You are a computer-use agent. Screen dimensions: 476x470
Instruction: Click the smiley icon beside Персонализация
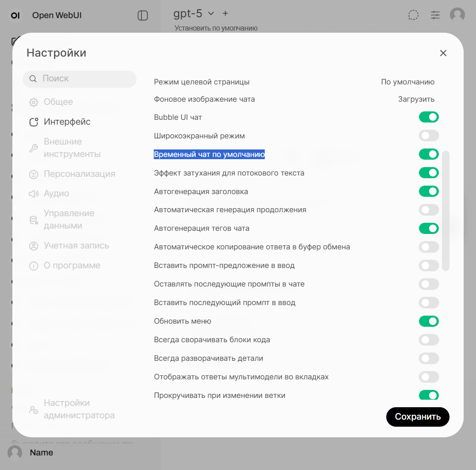click(34, 174)
